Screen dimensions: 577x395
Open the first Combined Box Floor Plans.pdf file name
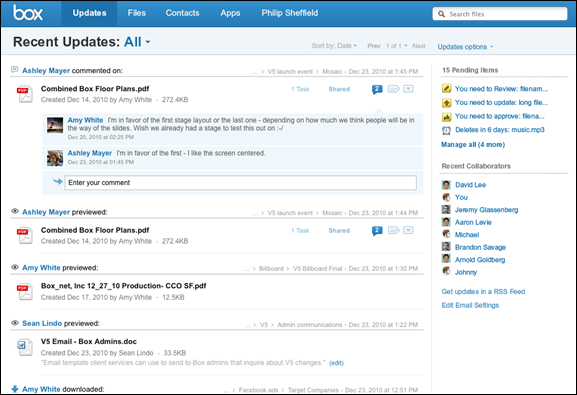tap(95, 89)
